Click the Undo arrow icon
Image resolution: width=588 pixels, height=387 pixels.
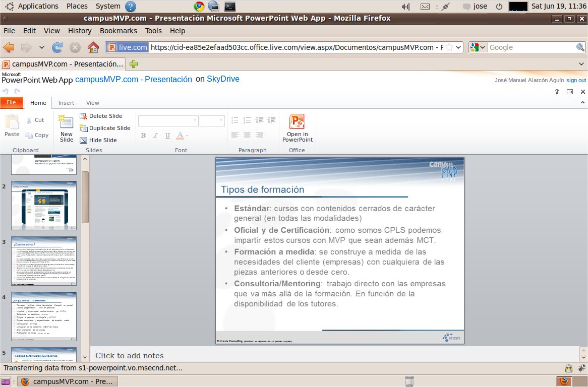(5, 91)
